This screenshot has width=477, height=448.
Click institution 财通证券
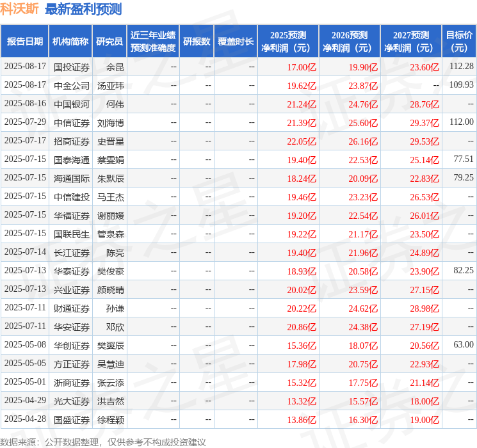tap(72, 308)
